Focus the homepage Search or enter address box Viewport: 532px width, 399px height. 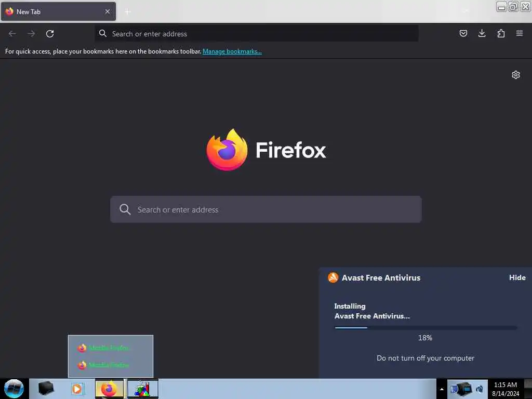pyautogui.click(x=265, y=209)
